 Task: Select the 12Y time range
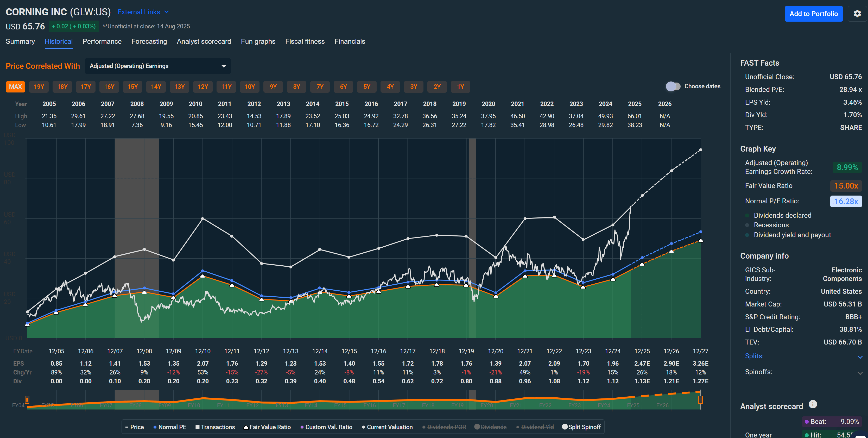click(x=203, y=87)
